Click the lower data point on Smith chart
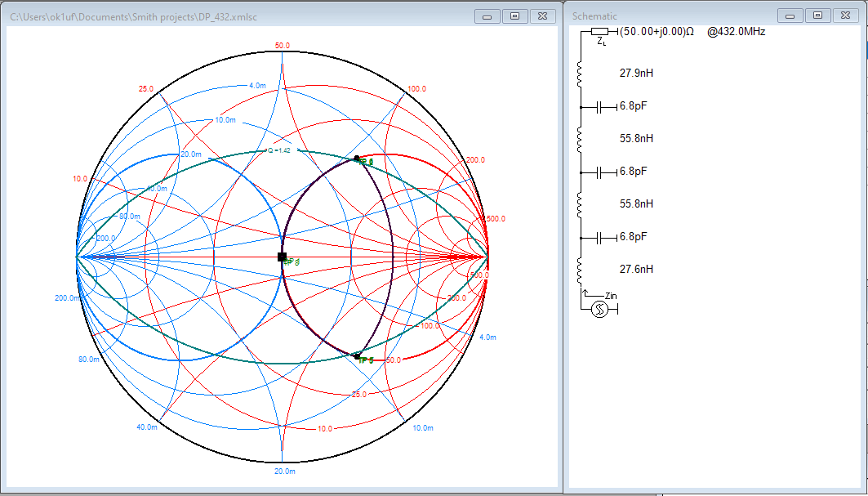Viewport: 868px width, 496px height. (357, 355)
